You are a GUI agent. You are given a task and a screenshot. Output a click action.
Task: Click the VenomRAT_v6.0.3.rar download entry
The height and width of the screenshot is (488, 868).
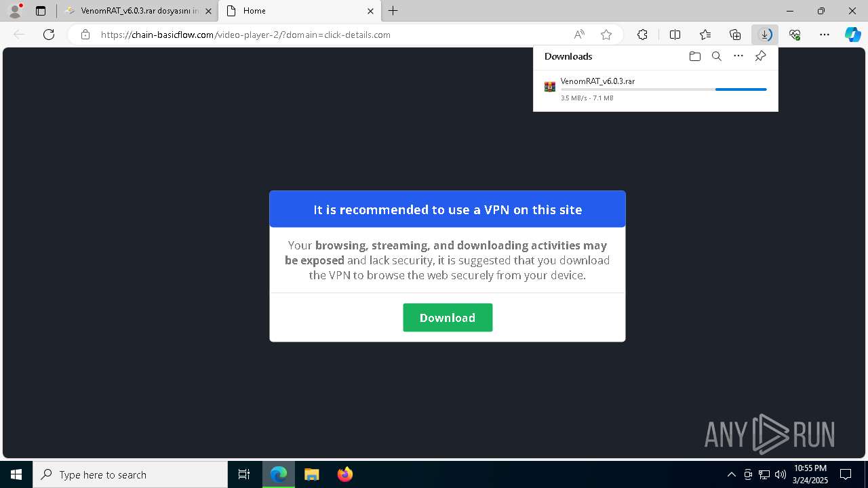656,89
